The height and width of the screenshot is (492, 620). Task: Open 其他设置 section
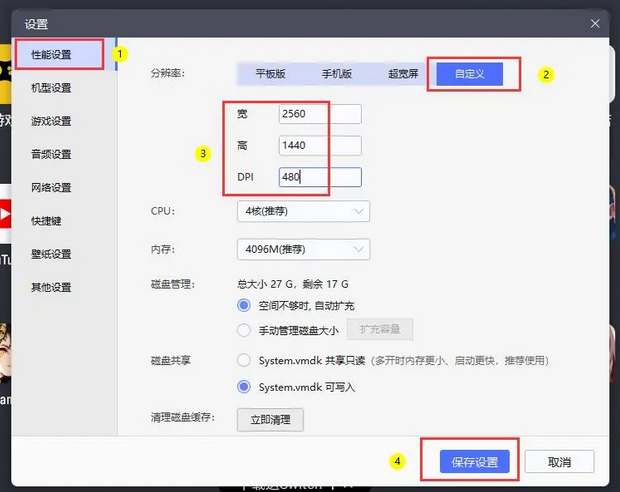click(52, 287)
